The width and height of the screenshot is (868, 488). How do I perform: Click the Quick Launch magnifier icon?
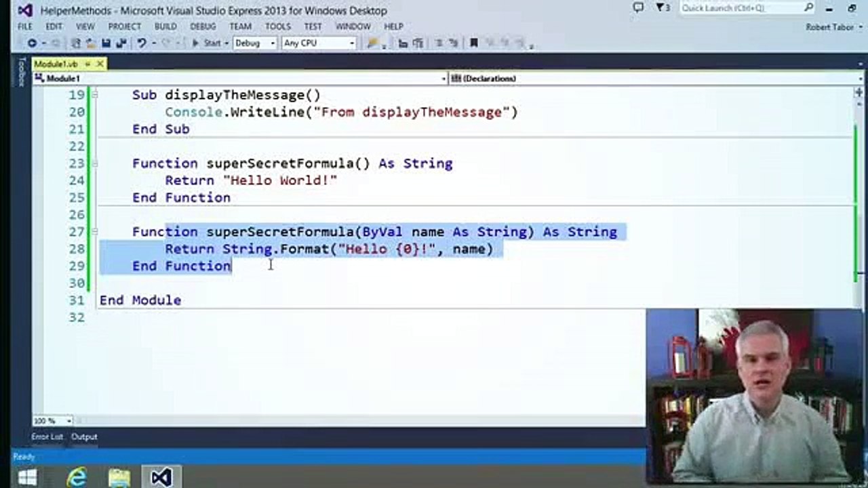pyautogui.click(x=809, y=8)
